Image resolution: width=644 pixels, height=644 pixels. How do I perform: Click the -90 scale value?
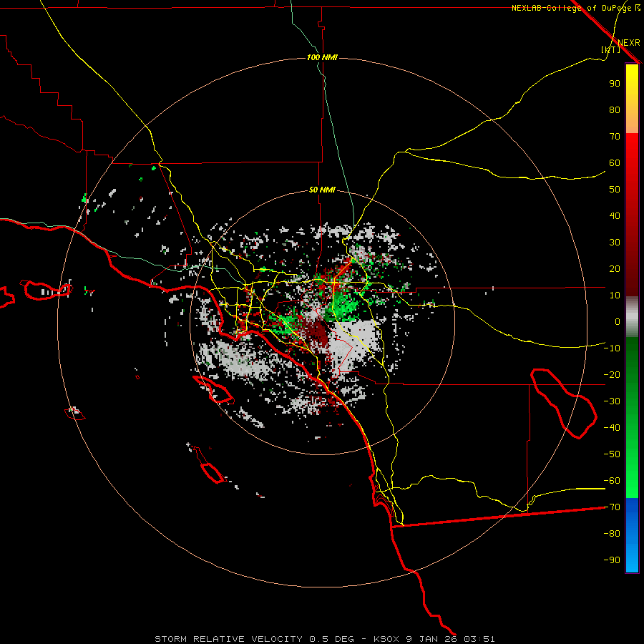612,560
